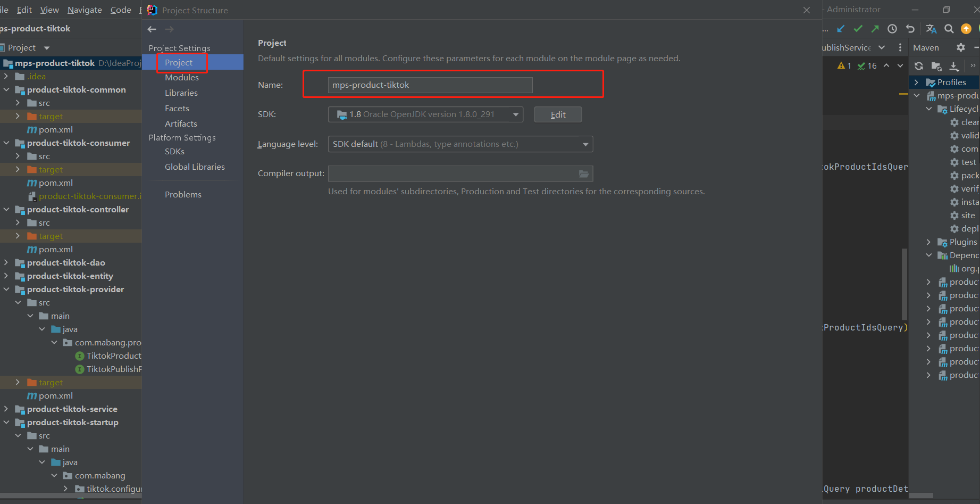Open the Navigate menu
Viewport: 980px width, 504px height.
(85, 10)
